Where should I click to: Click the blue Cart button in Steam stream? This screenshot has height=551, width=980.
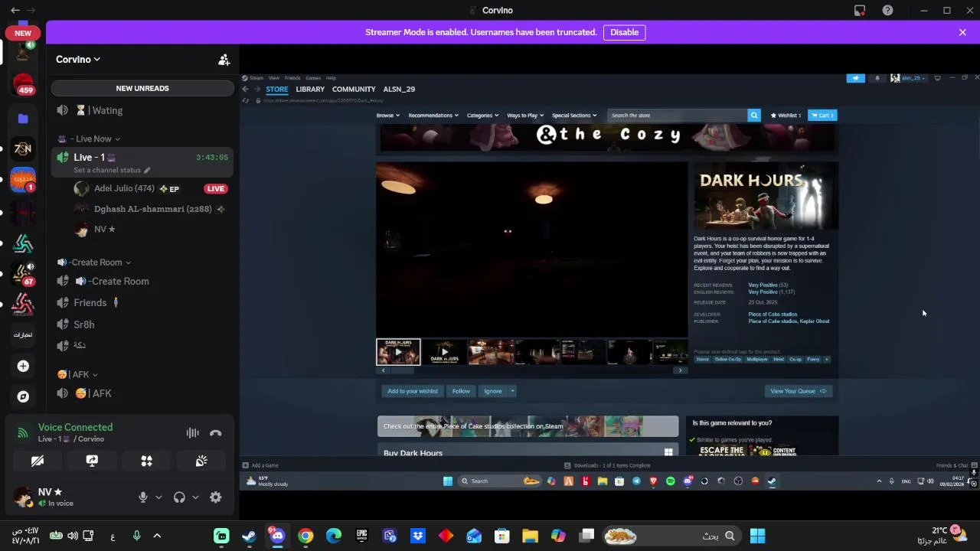pyautogui.click(x=823, y=115)
